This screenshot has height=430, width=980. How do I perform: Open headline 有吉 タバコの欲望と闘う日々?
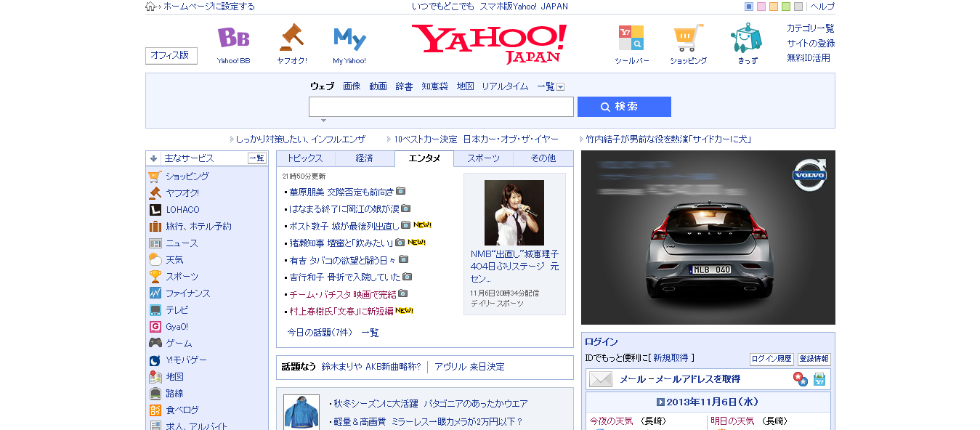pyautogui.click(x=342, y=259)
